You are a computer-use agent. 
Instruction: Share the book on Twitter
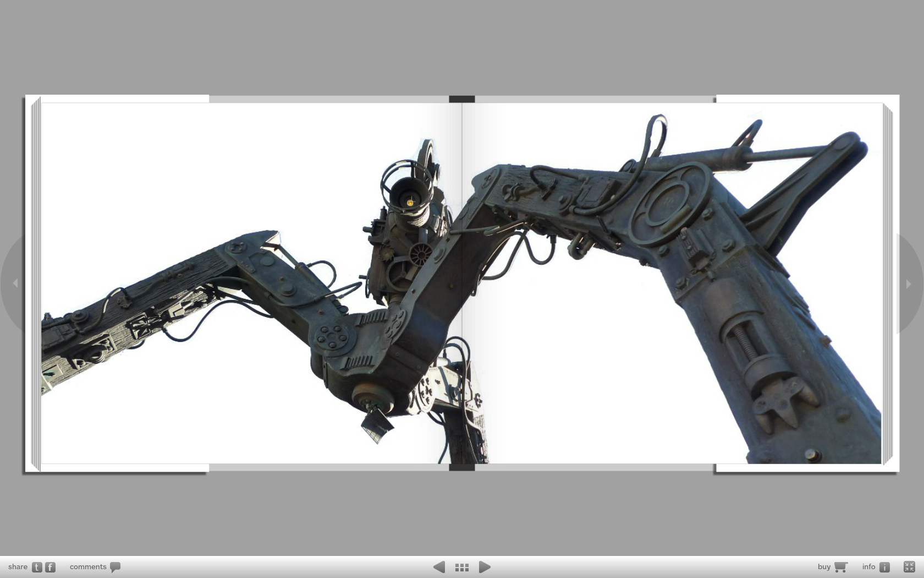click(x=37, y=567)
